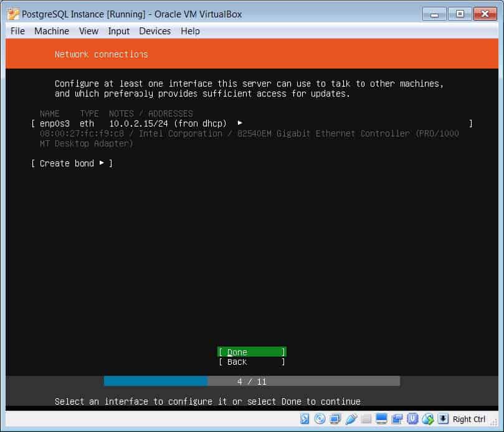Click the VirtualBox icon in the title bar

click(13, 14)
